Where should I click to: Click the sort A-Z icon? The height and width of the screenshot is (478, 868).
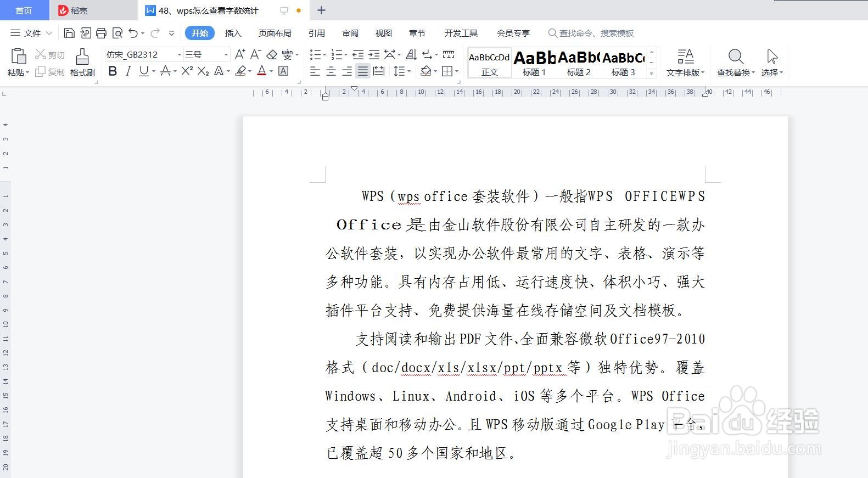pos(411,54)
